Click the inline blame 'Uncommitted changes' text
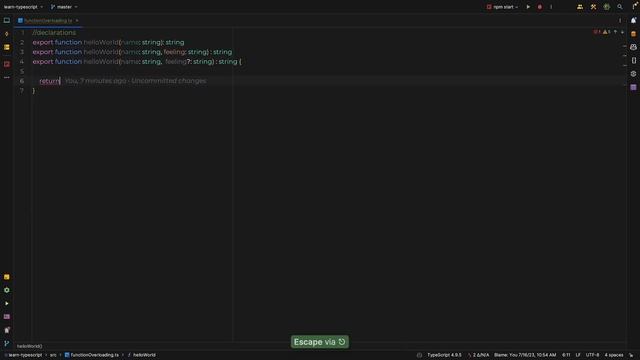Viewport: 640px width, 360px height. [x=169, y=81]
